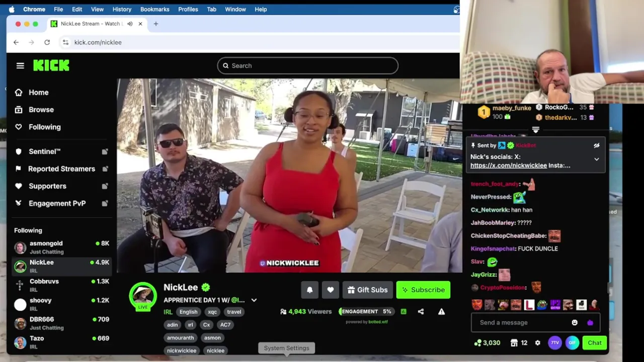644x362 pixels.
Task: Open the View menu
Action: pos(97,9)
